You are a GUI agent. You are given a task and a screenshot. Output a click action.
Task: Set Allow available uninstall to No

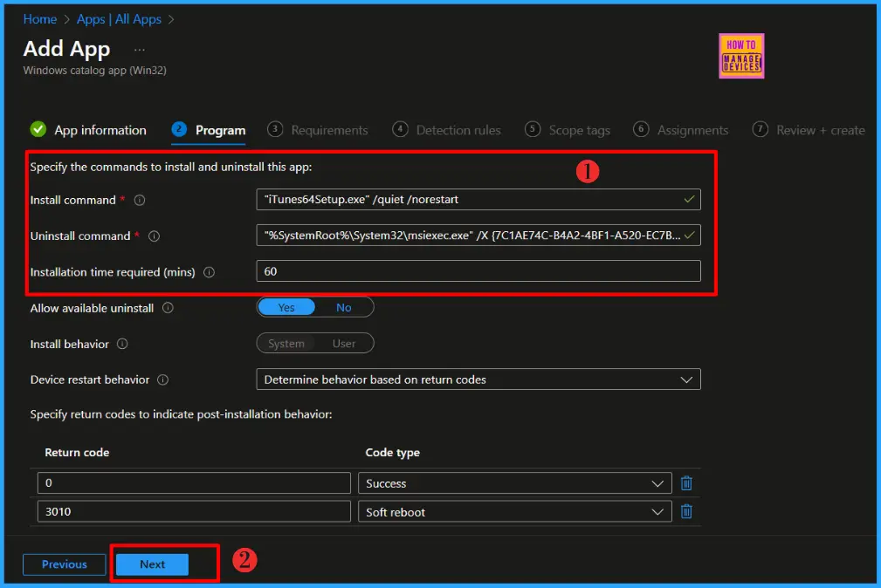[344, 307]
